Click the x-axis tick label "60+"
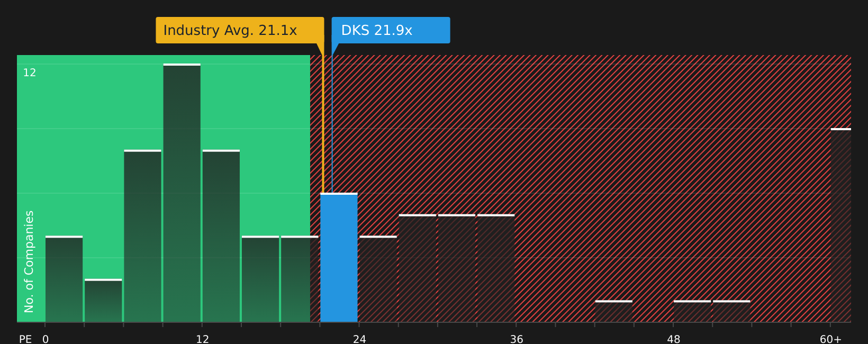The image size is (868, 344). point(830,339)
